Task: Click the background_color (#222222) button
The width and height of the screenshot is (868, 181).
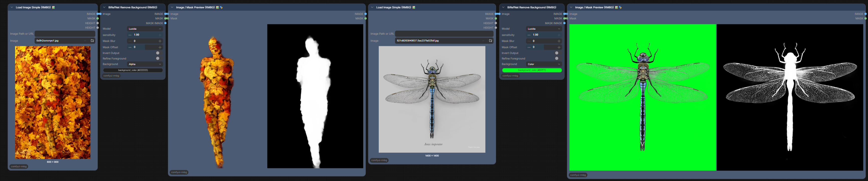Action: pyautogui.click(x=133, y=70)
